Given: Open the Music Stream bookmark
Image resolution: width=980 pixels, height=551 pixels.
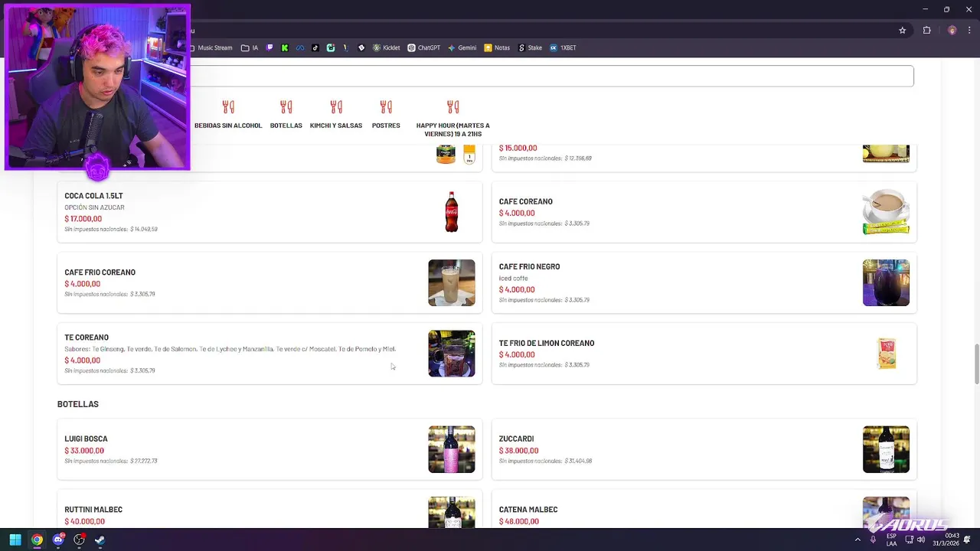Looking at the screenshot, I should [211, 47].
